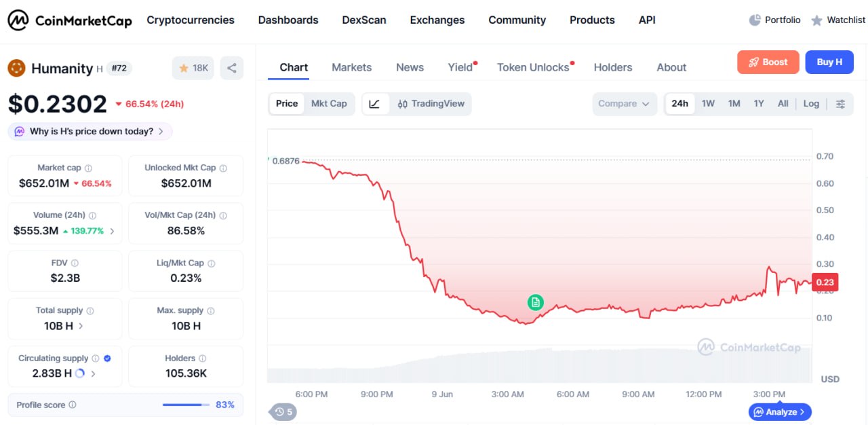Click the FDV info icon

75,263
